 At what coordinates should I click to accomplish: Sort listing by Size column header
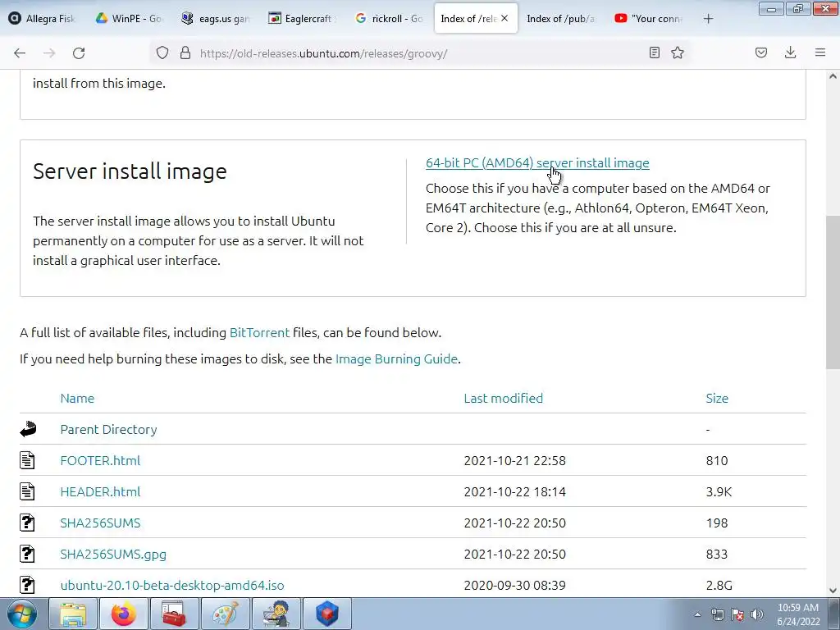click(717, 398)
